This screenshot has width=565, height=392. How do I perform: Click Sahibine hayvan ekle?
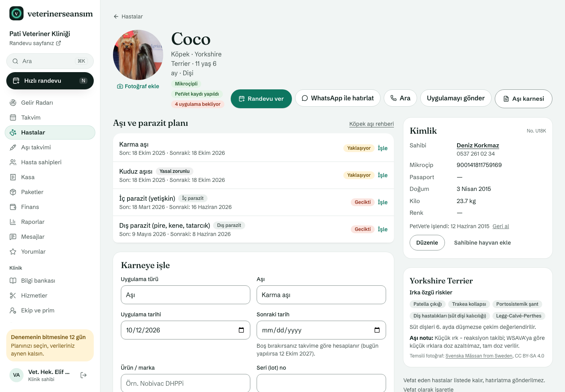tap(482, 243)
